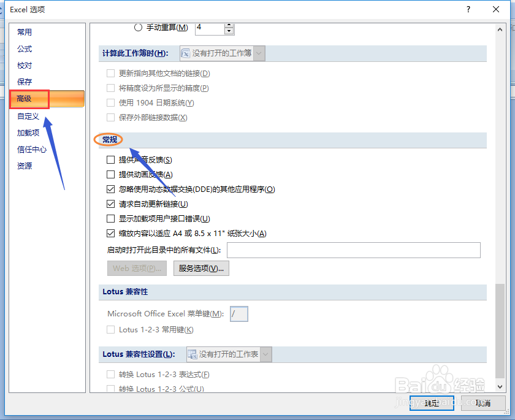Toggle 转换 Lotus 1-2-3 公式 checkbox

tap(111, 389)
